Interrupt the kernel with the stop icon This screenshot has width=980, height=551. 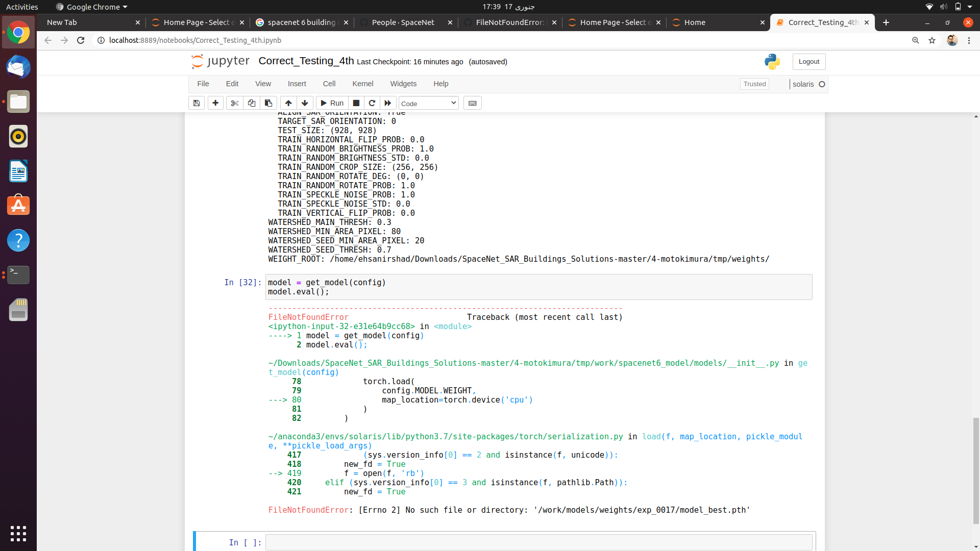click(356, 103)
